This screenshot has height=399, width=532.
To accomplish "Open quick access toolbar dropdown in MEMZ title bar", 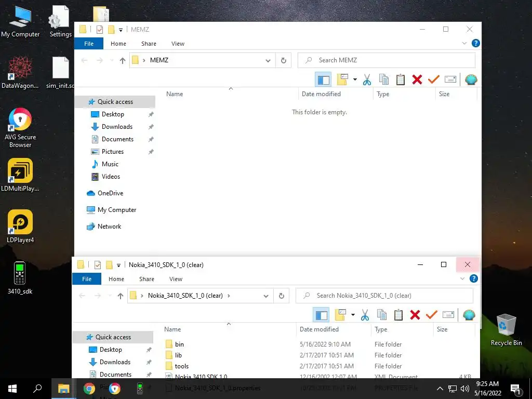I will tap(121, 30).
